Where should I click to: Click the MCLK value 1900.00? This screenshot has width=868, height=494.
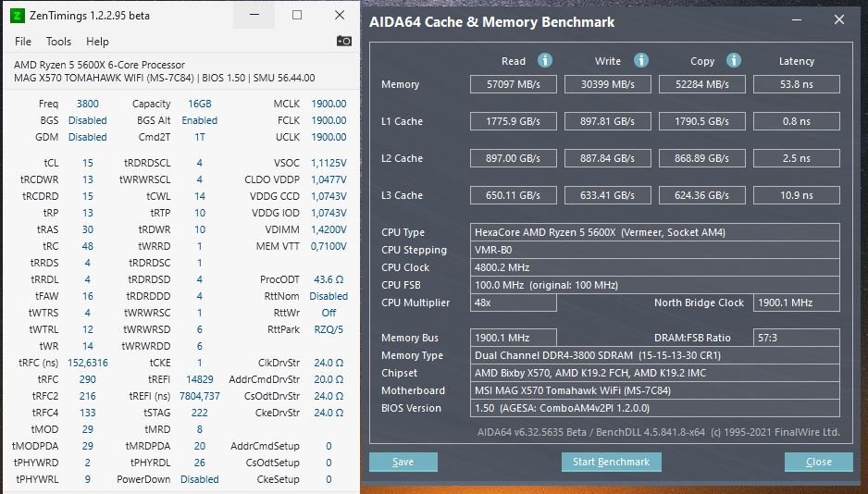point(329,104)
